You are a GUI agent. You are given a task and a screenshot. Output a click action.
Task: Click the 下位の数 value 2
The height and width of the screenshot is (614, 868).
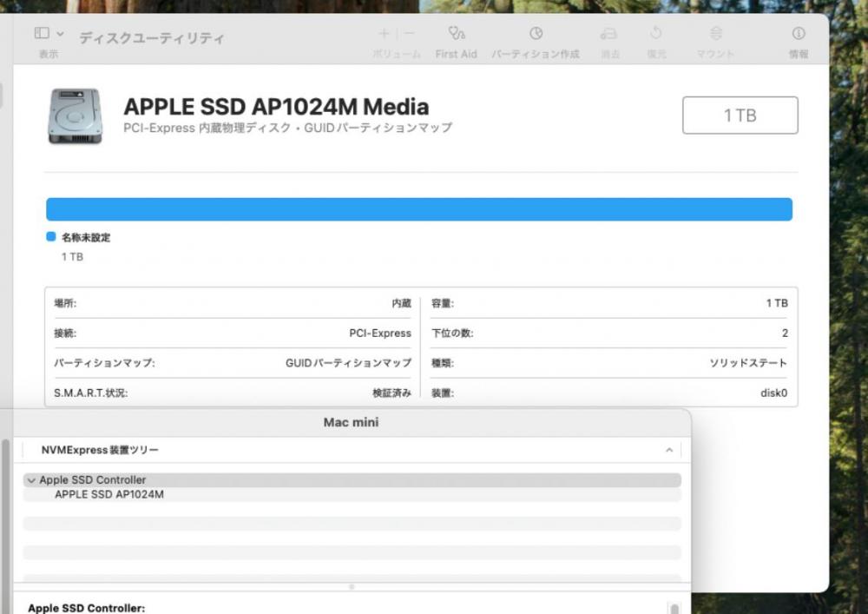click(785, 333)
